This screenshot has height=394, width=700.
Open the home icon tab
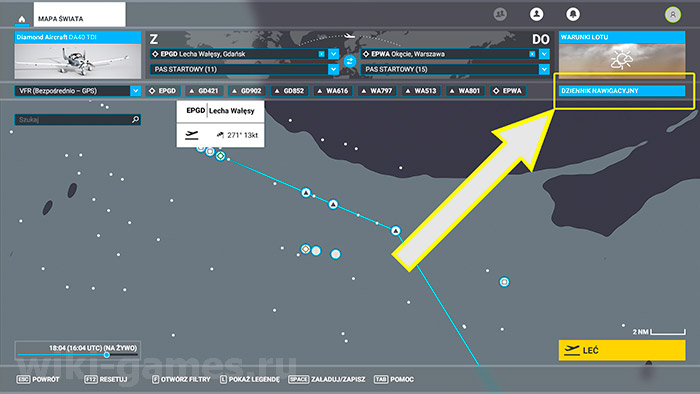[x=21, y=19]
